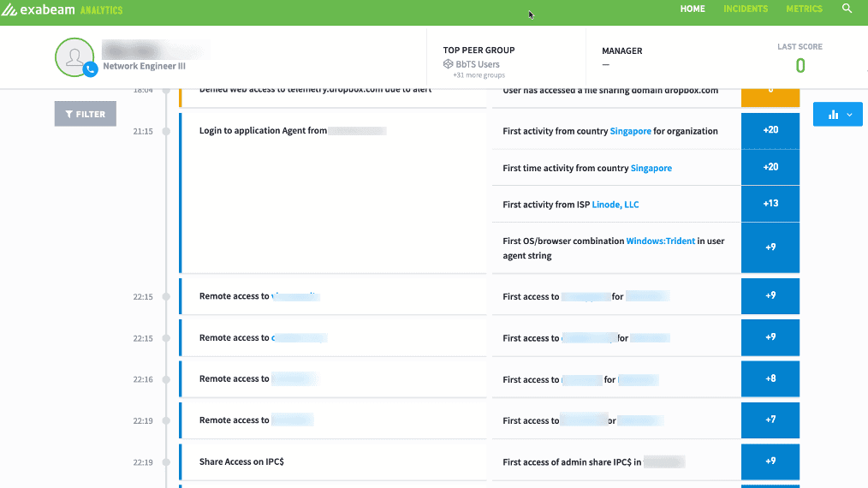This screenshot has width=868, height=488.
Task: Open the search magnifier icon
Action: 847,9
